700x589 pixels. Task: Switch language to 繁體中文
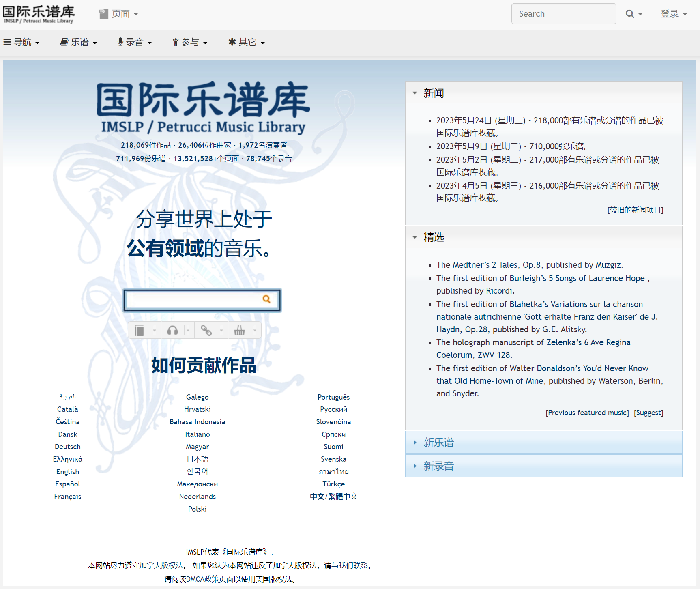point(343,497)
